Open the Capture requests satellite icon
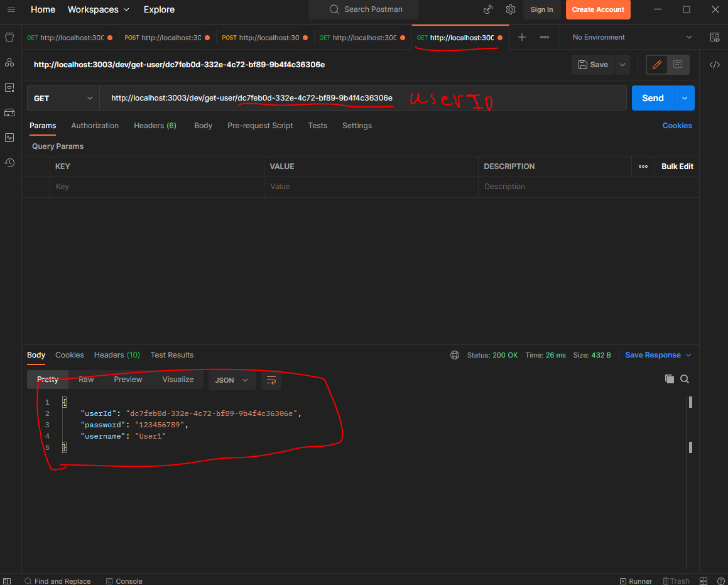The height and width of the screenshot is (585, 728). 488,9
